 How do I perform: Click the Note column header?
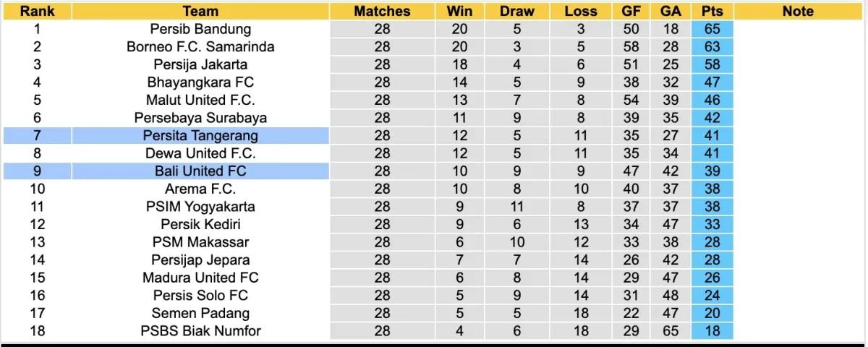coord(798,11)
